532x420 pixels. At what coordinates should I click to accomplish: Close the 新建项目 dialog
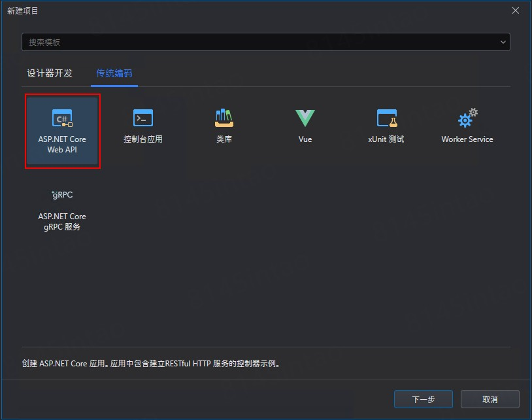(x=516, y=10)
